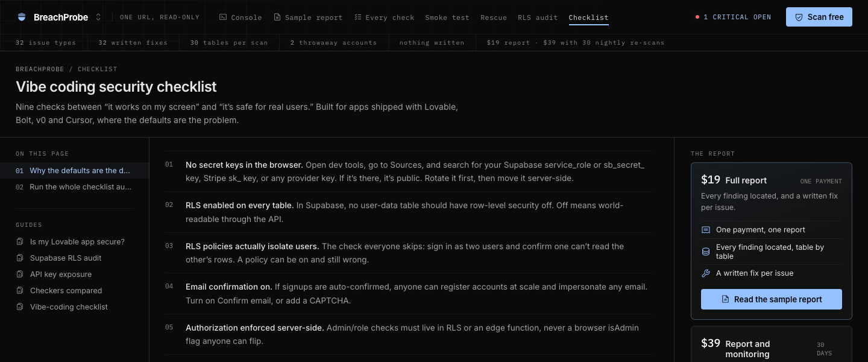This screenshot has width=868, height=362.
Task: Click the Console terminal icon
Action: [x=222, y=17]
